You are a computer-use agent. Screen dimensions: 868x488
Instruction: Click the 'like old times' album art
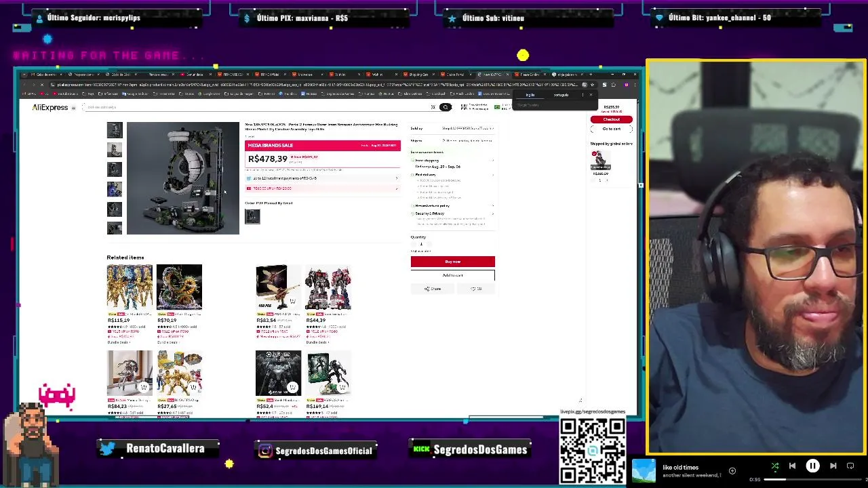click(644, 471)
